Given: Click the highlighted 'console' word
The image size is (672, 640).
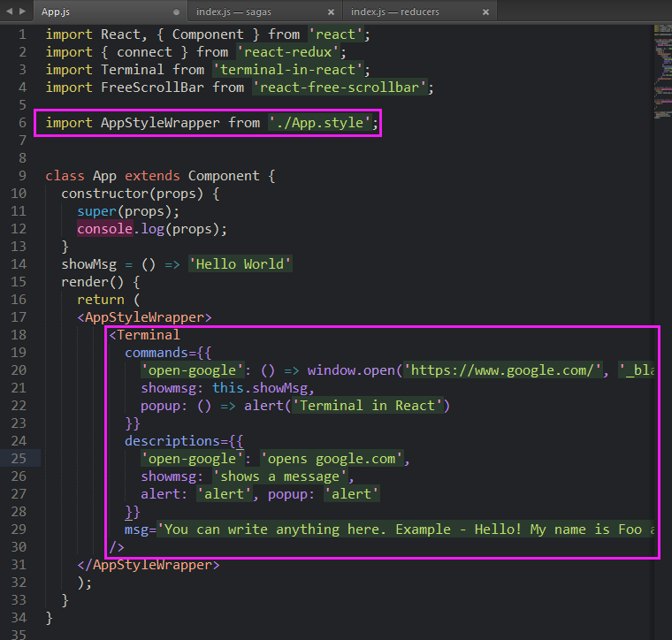Looking at the screenshot, I should [x=104, y=229].
